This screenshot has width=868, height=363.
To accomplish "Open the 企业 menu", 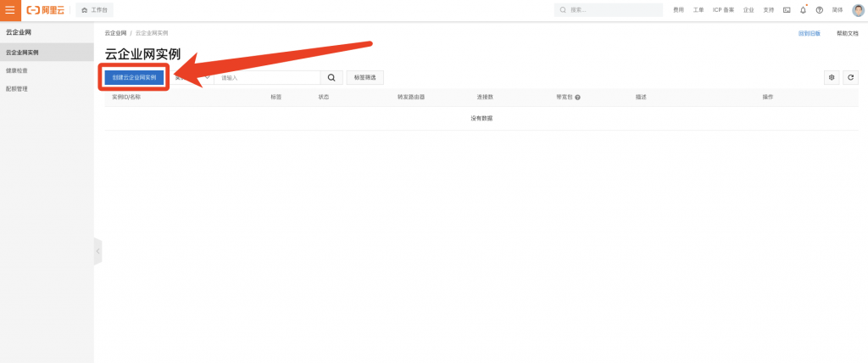I will (x=748, y=10).
